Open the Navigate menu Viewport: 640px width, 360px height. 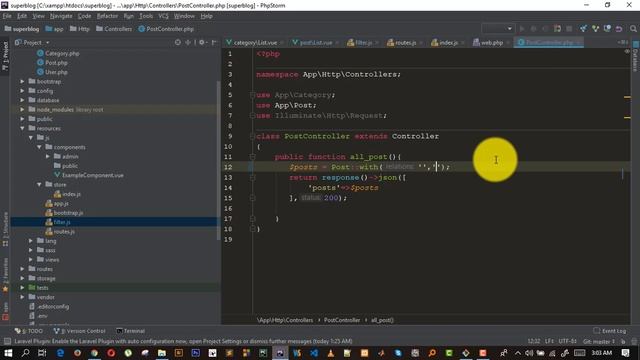61,16
